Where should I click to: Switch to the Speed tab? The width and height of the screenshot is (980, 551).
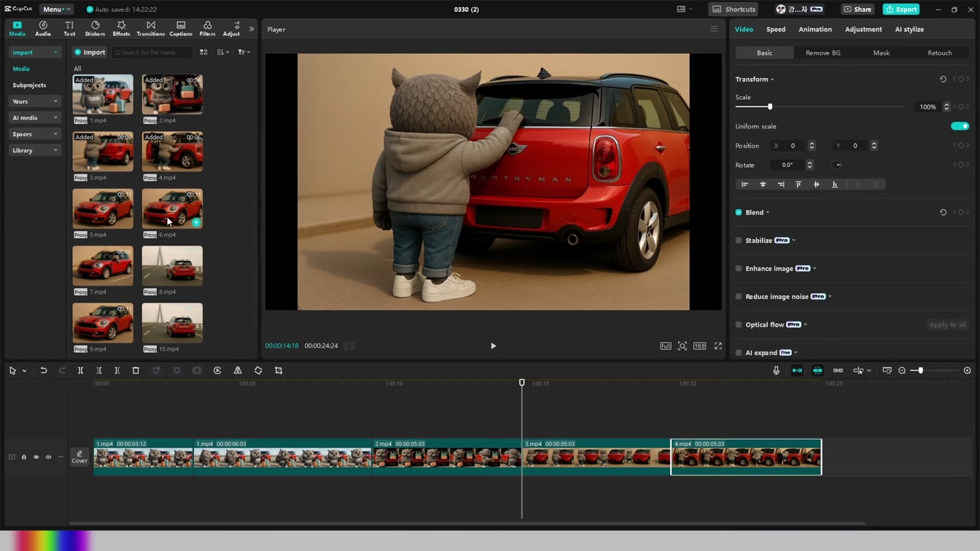pyautogui.click(x=776, y=29)
